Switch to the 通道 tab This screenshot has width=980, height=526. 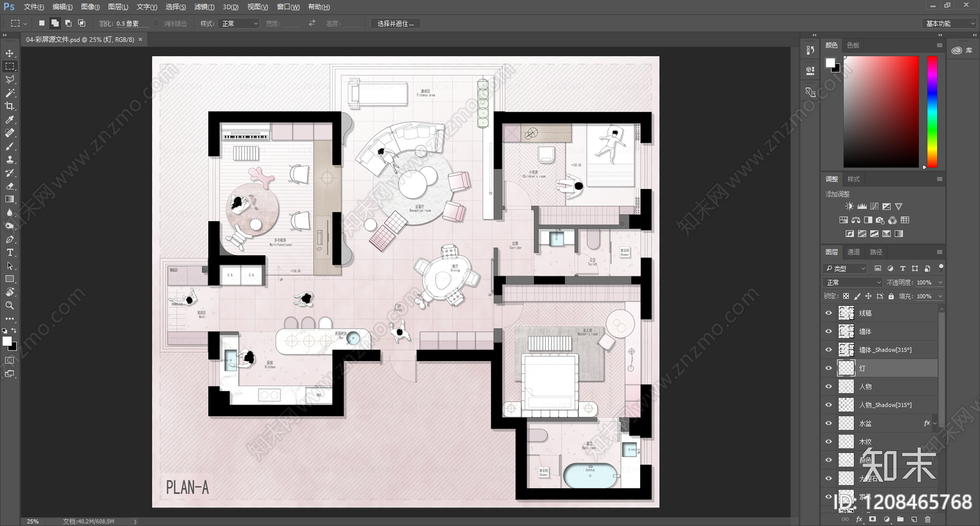853,252
